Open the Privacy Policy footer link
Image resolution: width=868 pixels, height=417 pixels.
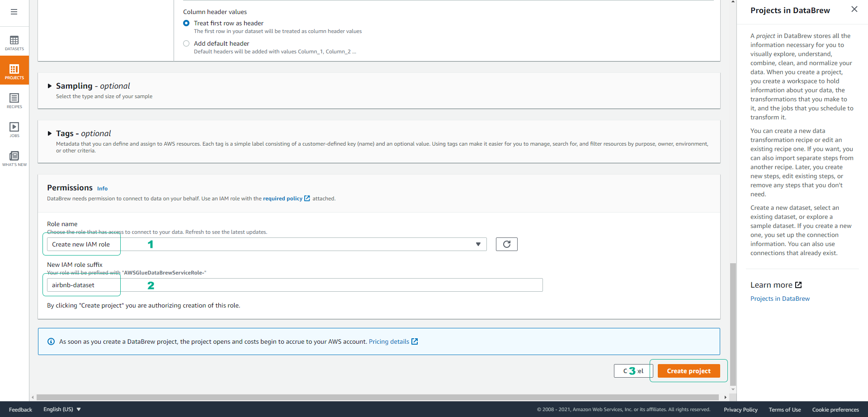741,410
